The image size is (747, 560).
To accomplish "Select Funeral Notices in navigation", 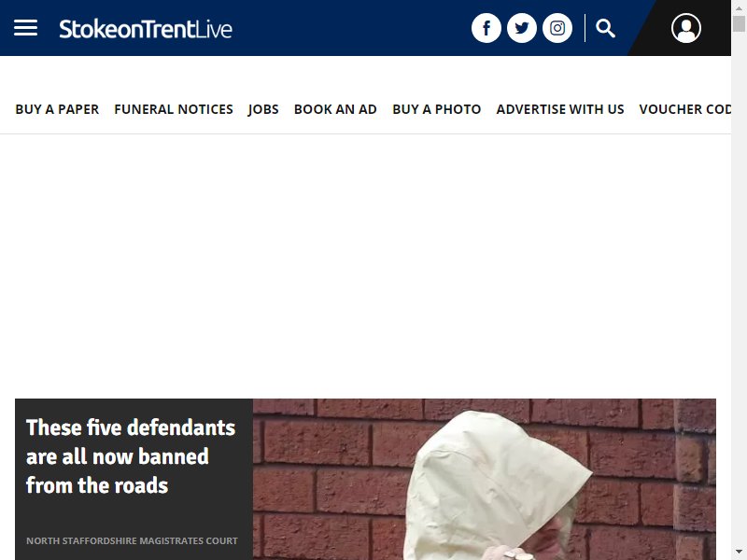I will tap(174, 109).
